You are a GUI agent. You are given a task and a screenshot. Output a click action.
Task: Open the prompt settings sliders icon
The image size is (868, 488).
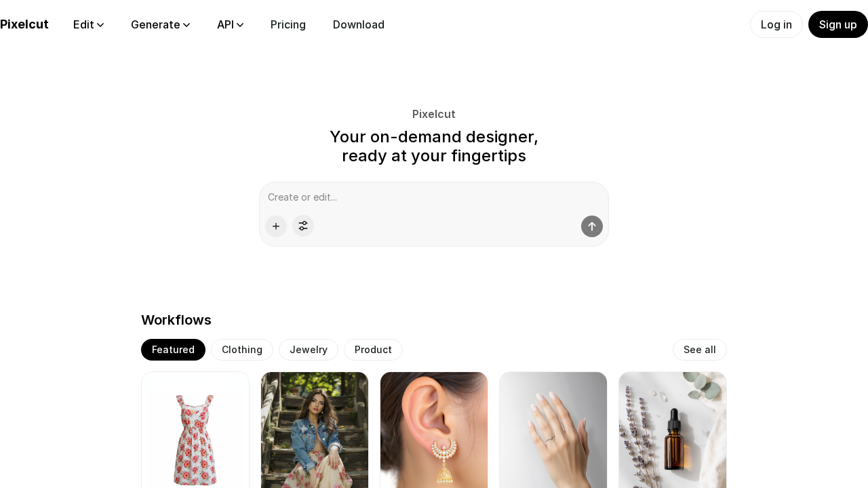(x=303, y=226)
